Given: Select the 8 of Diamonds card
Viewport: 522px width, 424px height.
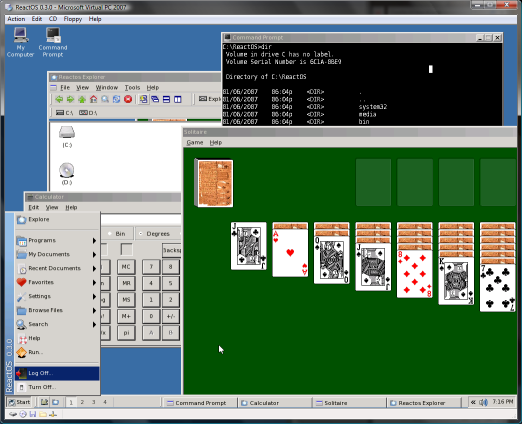Looking at the screenshot, I should click(x=415, y=274).
